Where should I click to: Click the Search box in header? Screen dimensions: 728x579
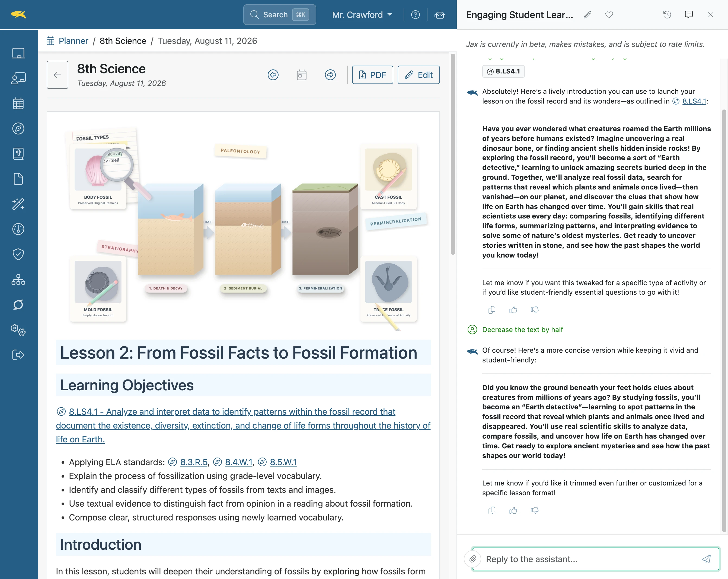(x=280, y=15)
